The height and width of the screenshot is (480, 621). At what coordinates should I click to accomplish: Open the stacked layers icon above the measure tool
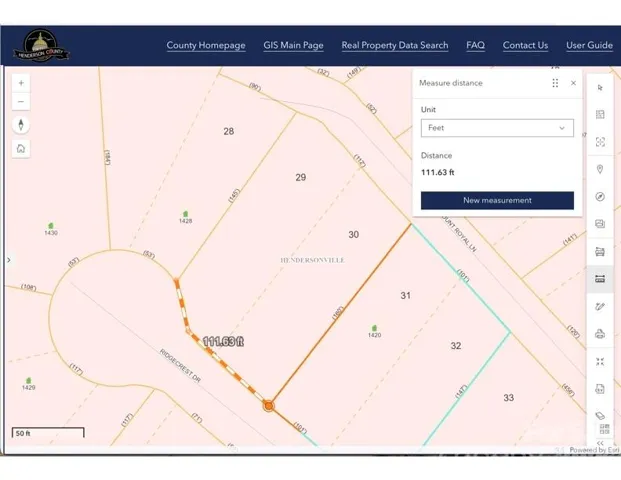(600, 251)
